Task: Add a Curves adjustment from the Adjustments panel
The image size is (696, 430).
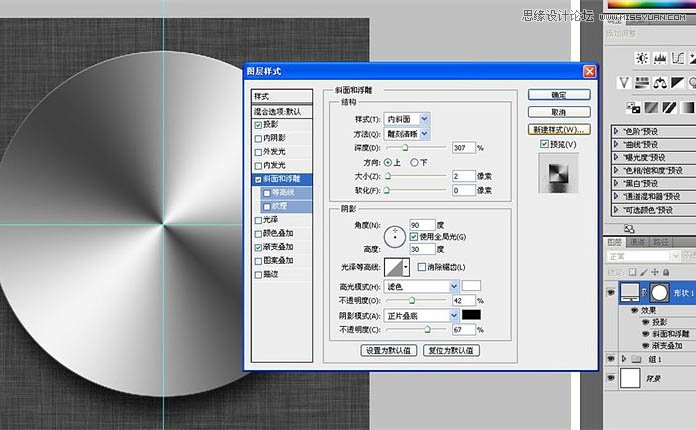Action: (678, 58)
